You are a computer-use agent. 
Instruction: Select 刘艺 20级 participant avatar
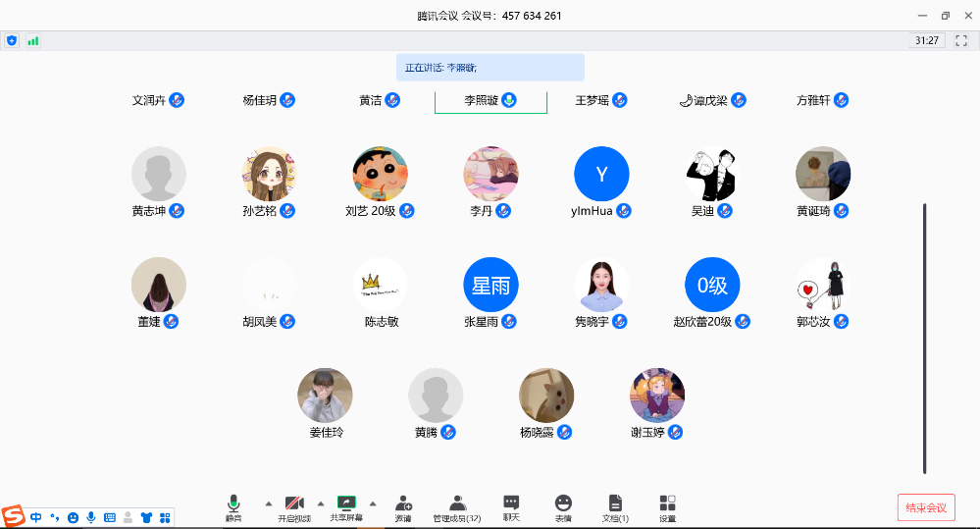[x=380, y=175]
